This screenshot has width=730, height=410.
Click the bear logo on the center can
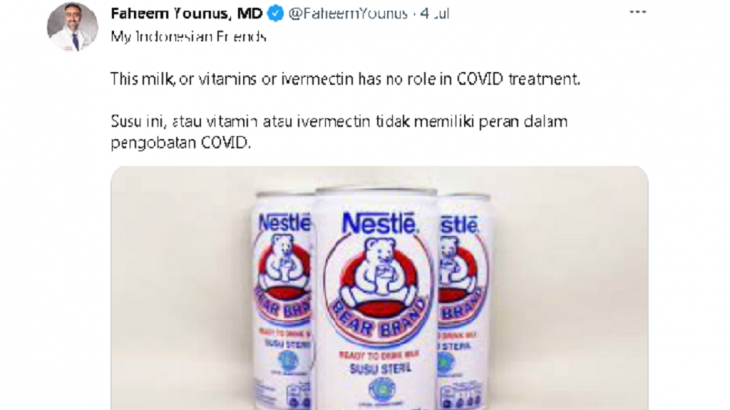pyautogui.click(x=379, y=277)
